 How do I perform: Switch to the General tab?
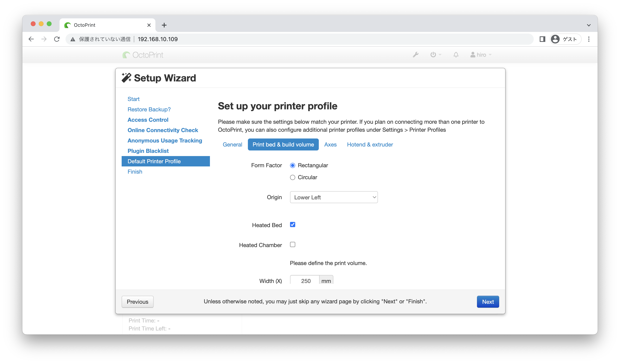[x=232, y=144]
